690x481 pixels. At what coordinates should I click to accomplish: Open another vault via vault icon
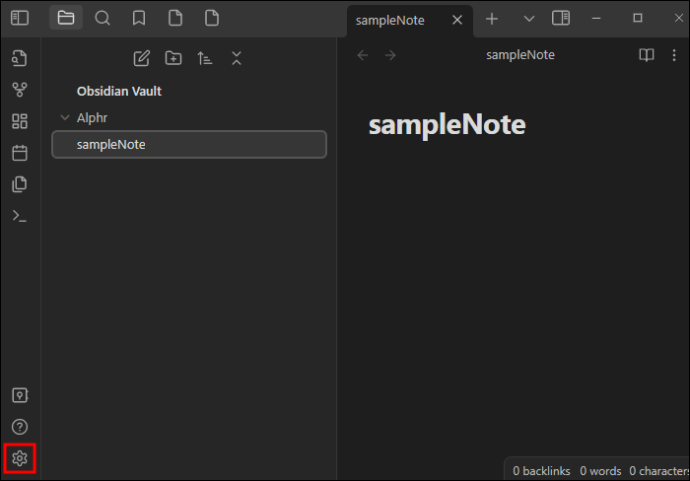pos(20,395)
